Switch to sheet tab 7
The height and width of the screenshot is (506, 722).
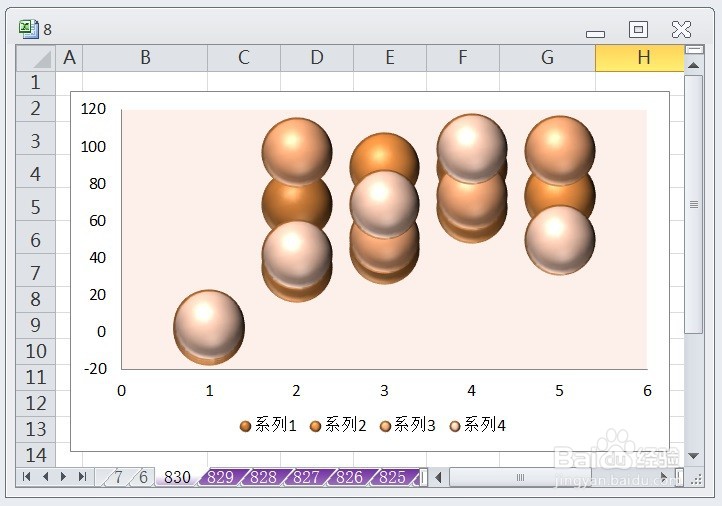click(118, 477)
